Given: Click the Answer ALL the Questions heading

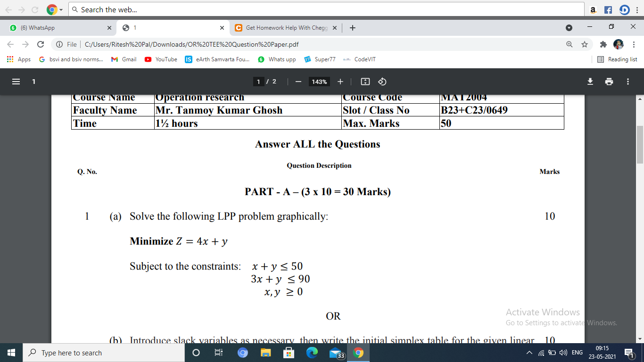Looking at the screenshot, I should click(x=317, y=144).
